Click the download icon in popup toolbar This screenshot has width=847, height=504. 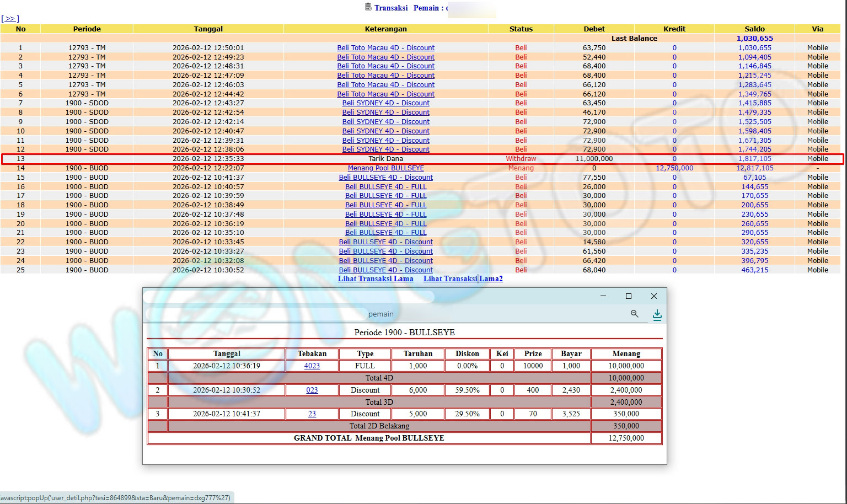pyautogui.click(x=657, y=314)
